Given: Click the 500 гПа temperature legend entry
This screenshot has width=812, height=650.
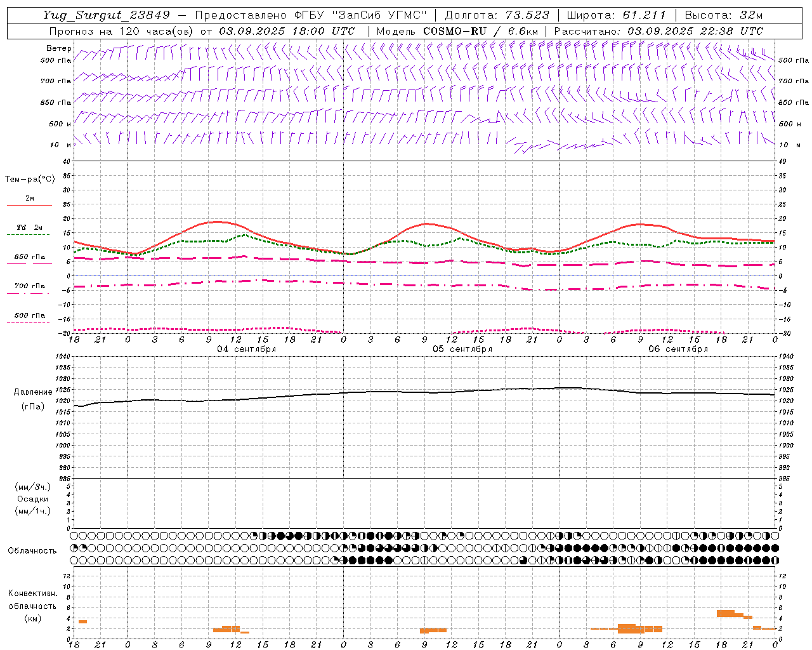Looking at the screenshot, I should point(30,315).
